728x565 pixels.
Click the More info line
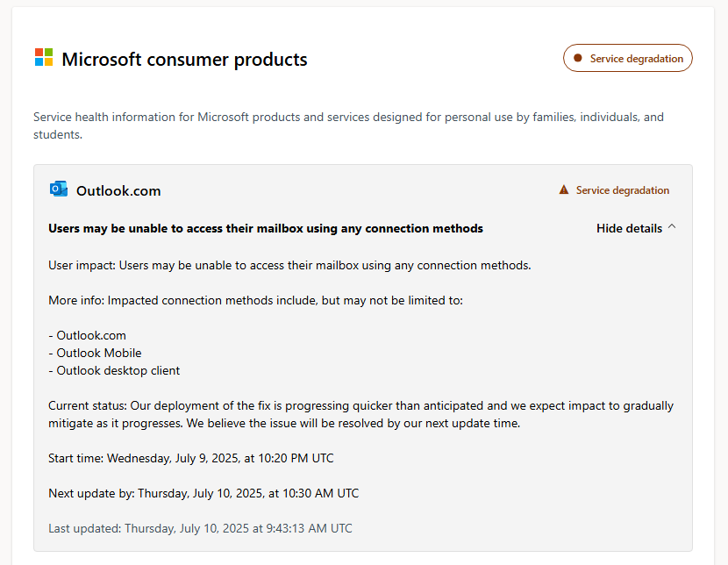click(x=255, y=300)
